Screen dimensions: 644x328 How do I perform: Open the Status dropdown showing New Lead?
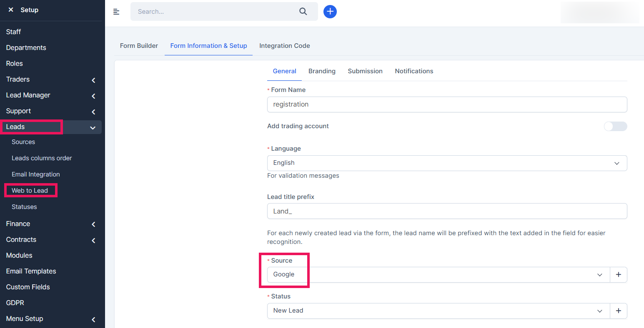click(438, 311)
